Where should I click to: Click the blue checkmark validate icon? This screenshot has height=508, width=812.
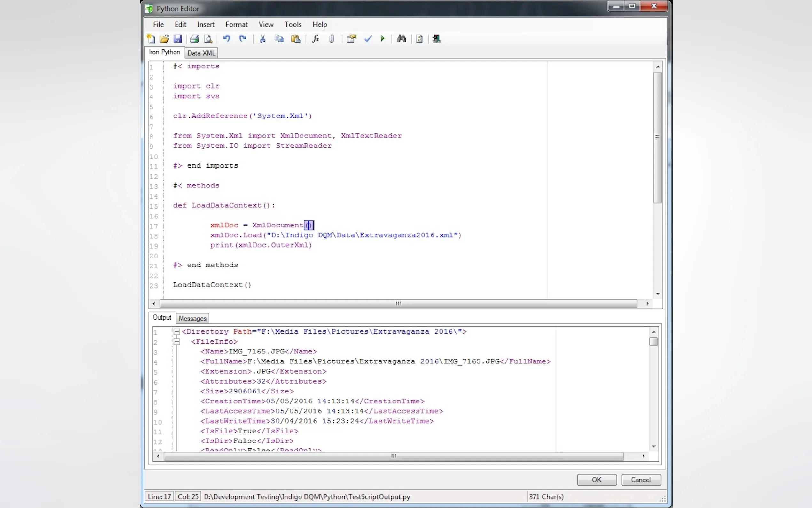point(368,39)
